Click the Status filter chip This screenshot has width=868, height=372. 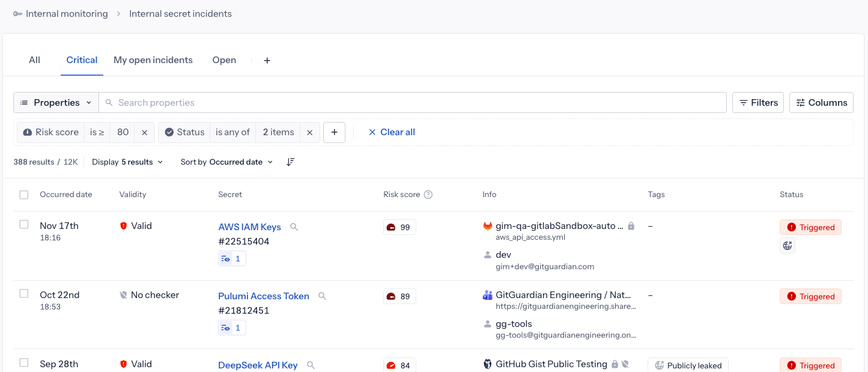184,132
